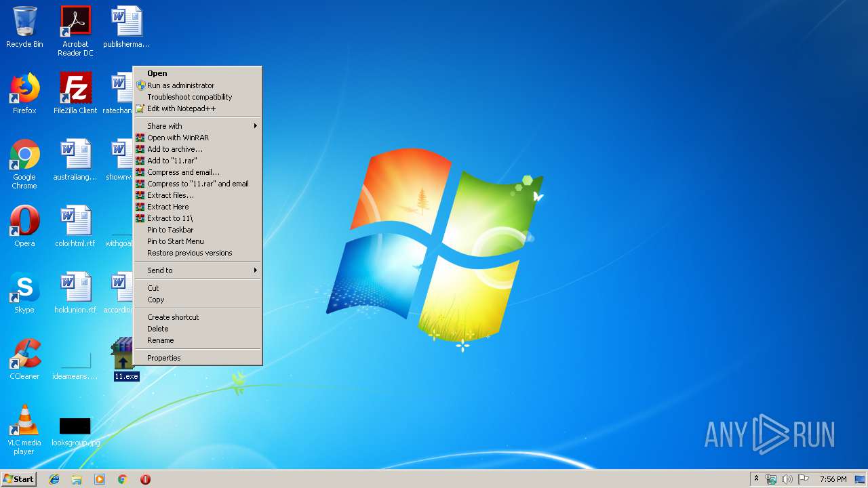This screenshot has width=868, height=488.
Task: Select Add to archive... entry
Action: (x=197, y=149)
